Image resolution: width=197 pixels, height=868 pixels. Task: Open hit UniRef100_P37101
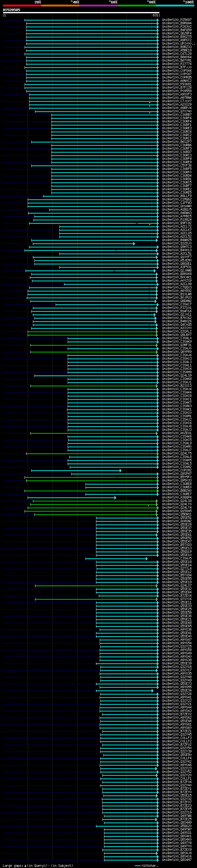(x=176, y=308)
